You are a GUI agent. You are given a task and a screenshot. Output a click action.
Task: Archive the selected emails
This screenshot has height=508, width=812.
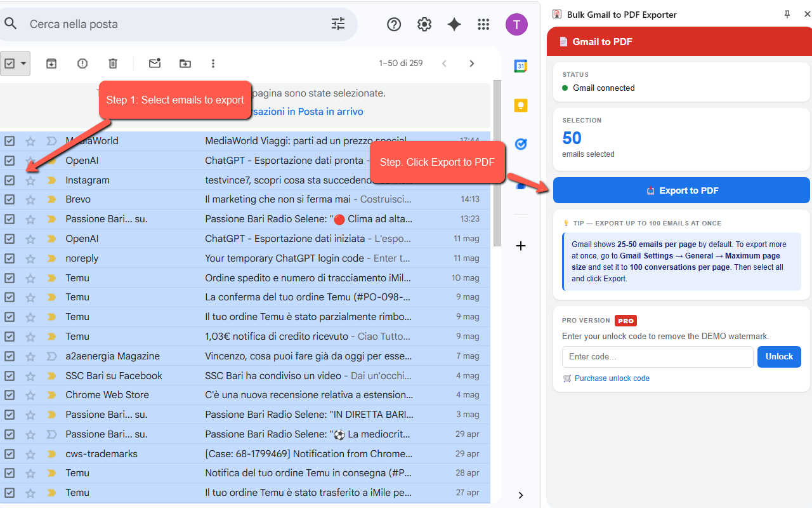point(51,63)
